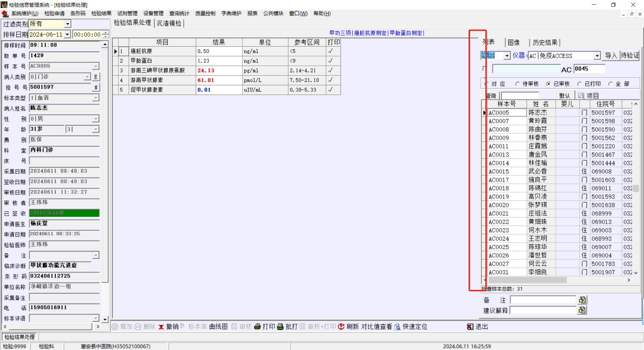Viewport: 644px width, 350px height.
Task: Open the picker icon beside 备注 field
Action: pos(582,300)
